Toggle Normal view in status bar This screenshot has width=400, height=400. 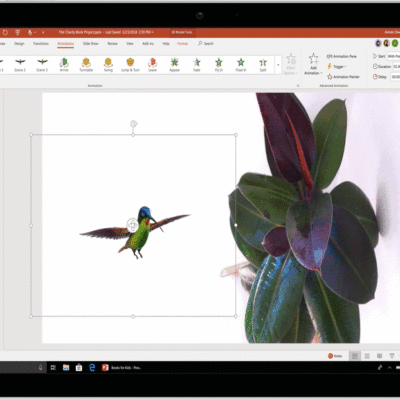[355, 356]
